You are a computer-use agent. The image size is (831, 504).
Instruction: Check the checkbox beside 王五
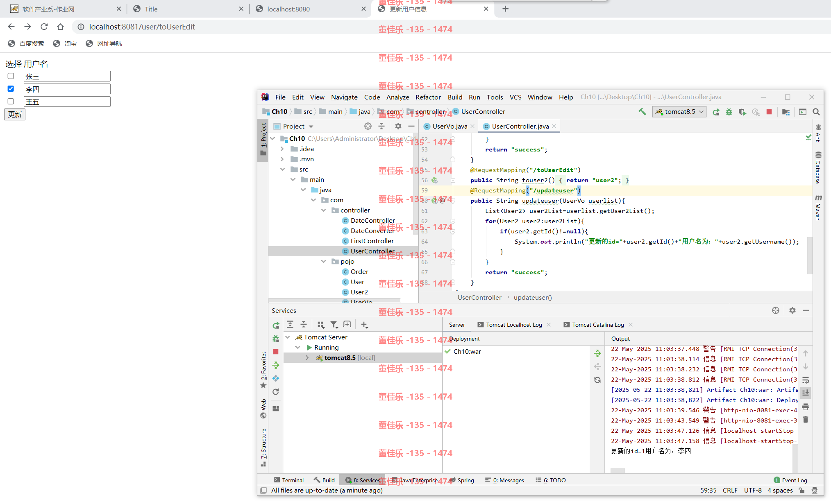pyautogui.click(x=11, y=102)
